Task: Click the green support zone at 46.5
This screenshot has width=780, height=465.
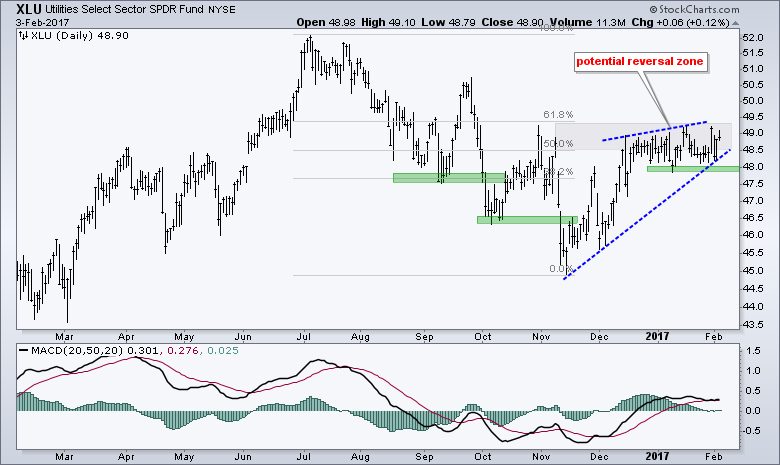Action: tap(527, 220)
